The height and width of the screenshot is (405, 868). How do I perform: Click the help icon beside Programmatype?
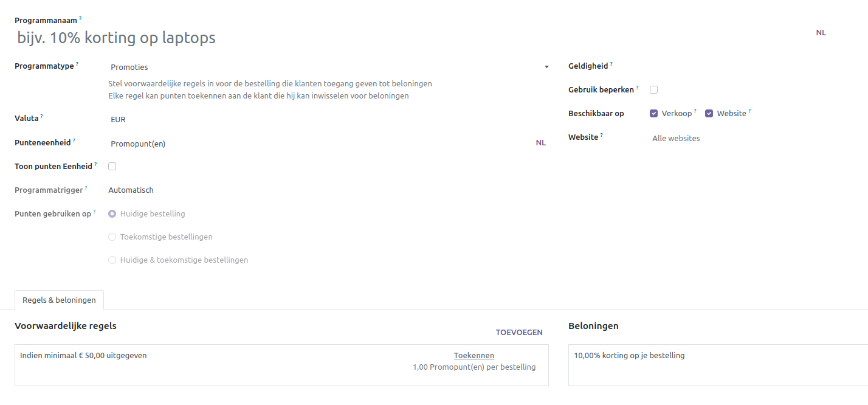click(77, 64)
